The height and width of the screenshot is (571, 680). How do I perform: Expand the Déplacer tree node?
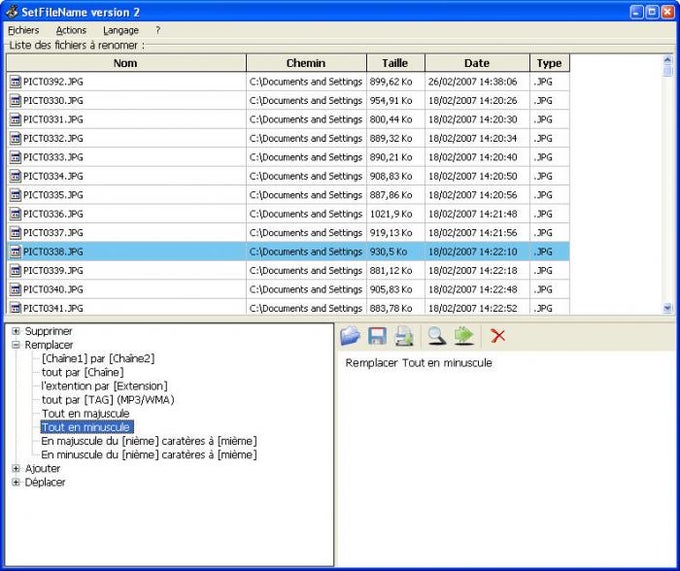(x=16, y=482)
